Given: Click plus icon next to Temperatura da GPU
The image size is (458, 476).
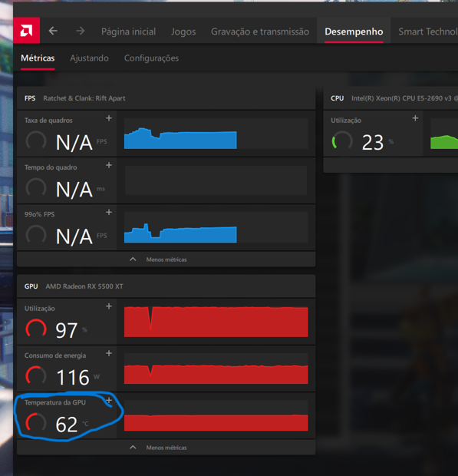Looking at the screenshot, I should pyautogui.click(x=109, y=401).
